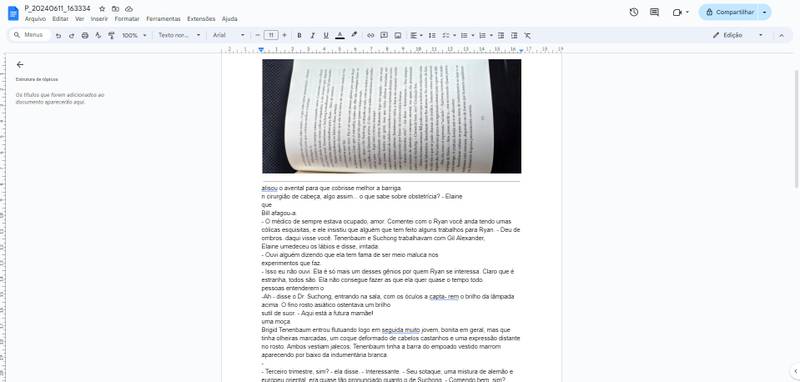Click the flagged phrase 'seguida muito'

(401, 330)
